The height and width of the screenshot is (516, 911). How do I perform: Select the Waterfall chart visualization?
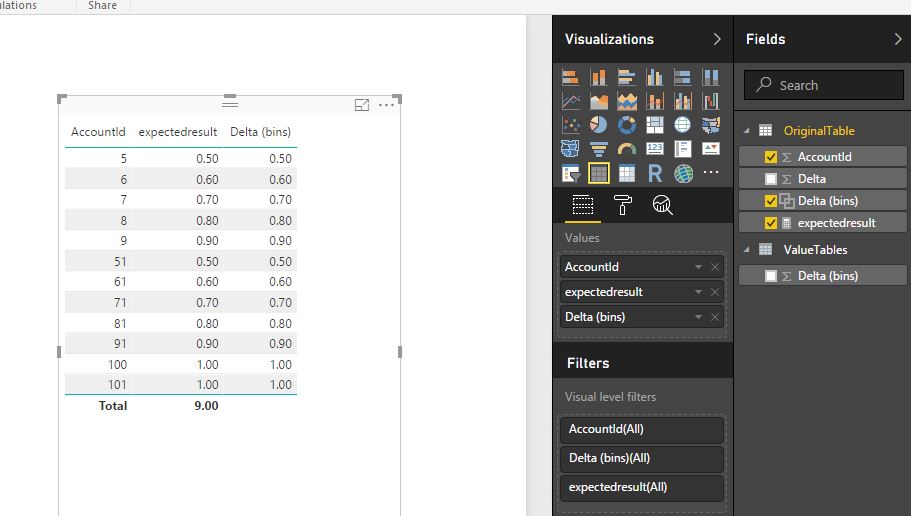coord(711,101)
